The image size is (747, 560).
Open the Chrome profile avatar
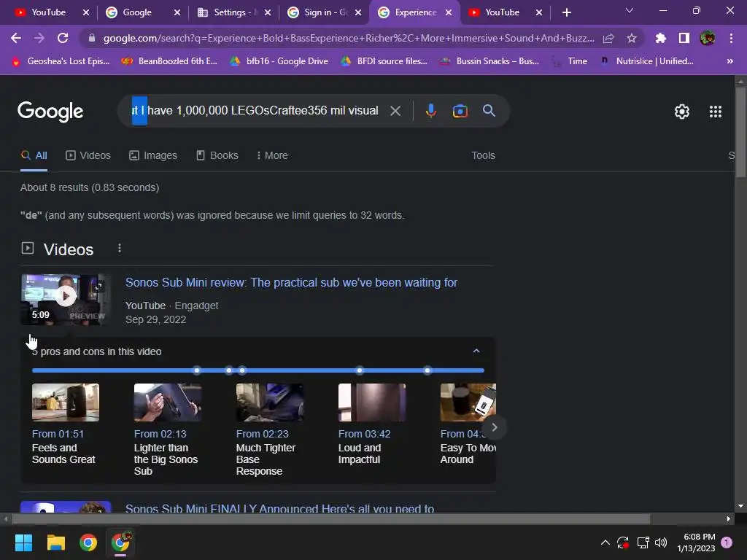(708, 38)
